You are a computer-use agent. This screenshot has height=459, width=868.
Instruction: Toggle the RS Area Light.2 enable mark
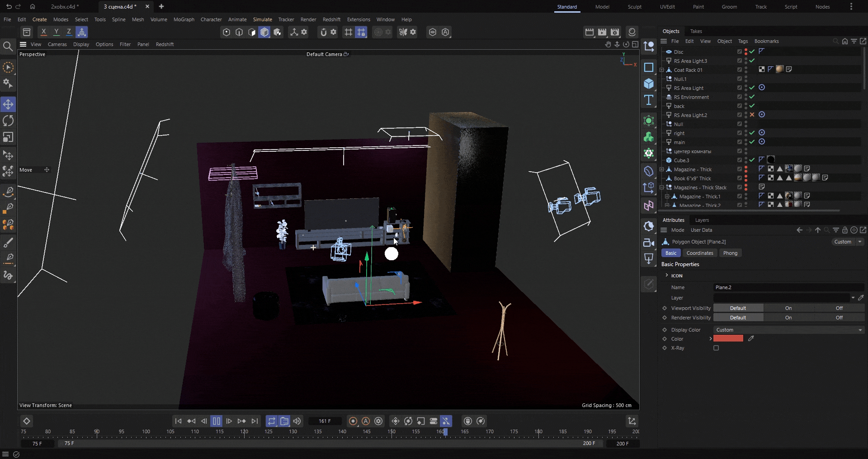[752, 115]
